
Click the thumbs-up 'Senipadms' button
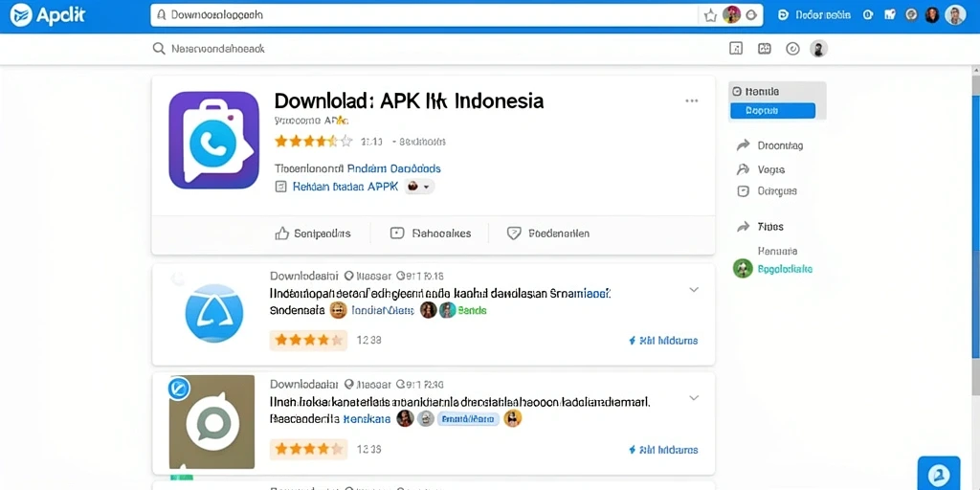[x=313, y=234]
